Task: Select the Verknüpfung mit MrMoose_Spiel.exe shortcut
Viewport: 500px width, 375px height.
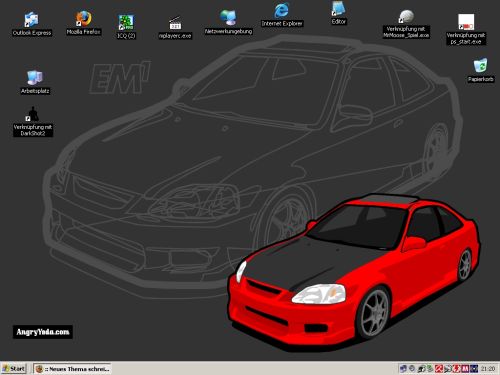Action: pyautogui.click(x=406, y=24)
